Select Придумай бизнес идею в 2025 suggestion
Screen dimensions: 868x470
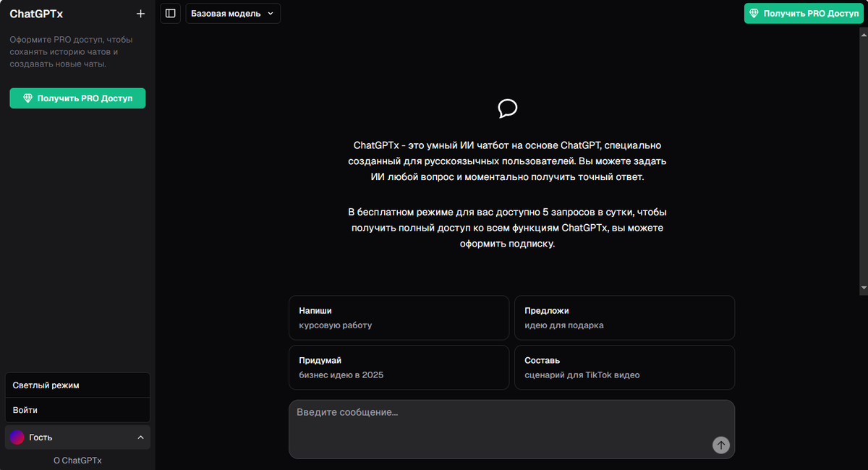(x=399, y=367)
